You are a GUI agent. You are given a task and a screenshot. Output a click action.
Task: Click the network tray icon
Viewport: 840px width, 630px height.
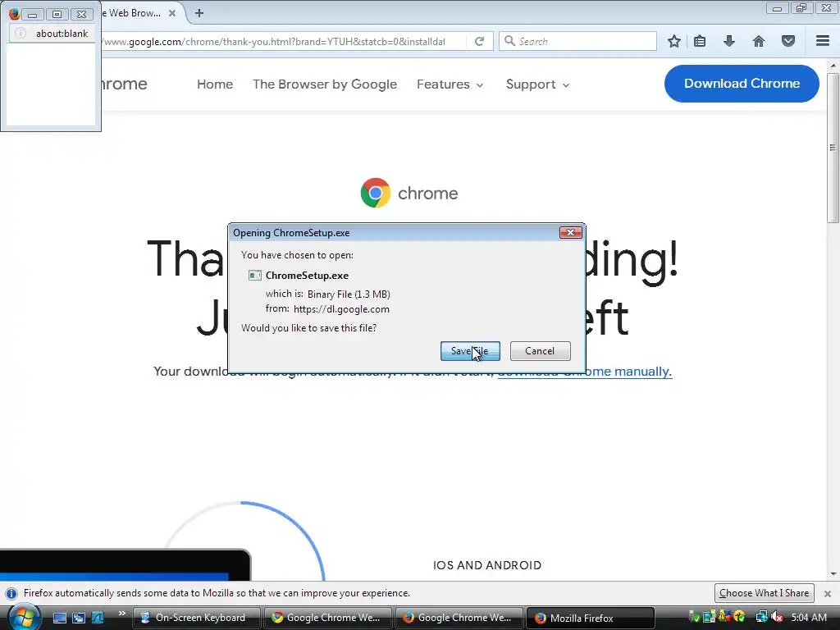pos(761,617)
